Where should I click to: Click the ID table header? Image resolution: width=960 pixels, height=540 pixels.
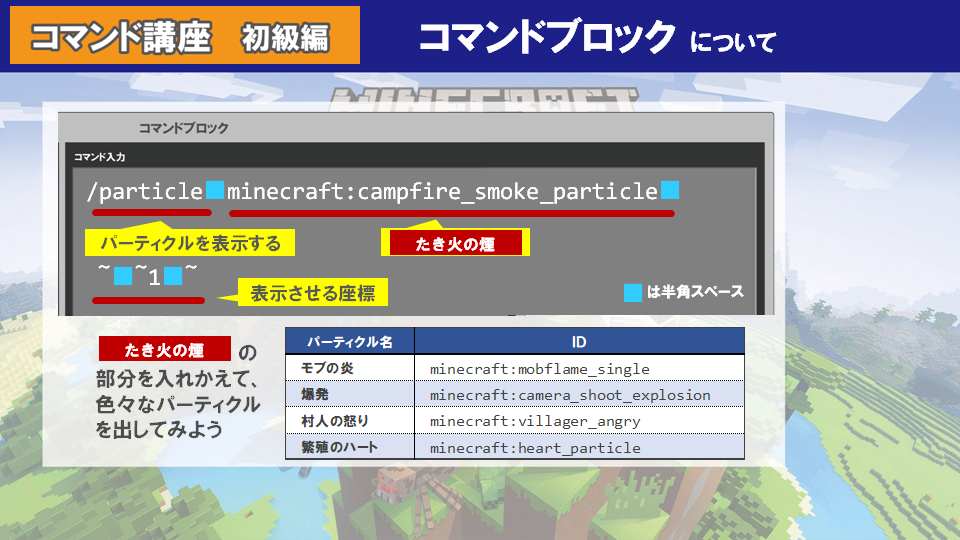[x=579, y=342]
